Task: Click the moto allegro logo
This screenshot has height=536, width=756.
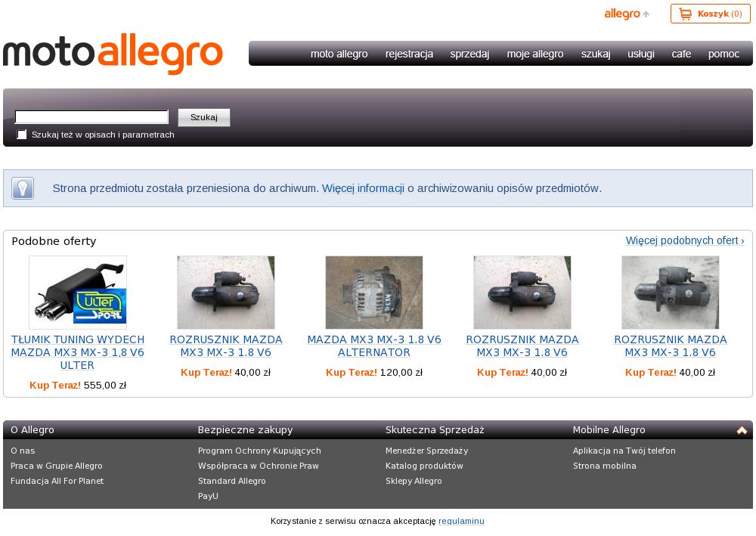Action: click(113, 54)
